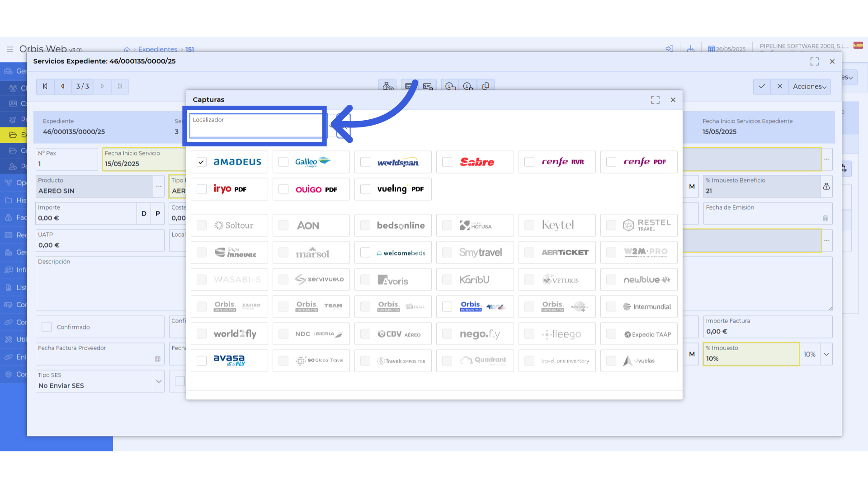The width and height of the screenshot is (868, 488).
Task: Click the M button beside % Impuesto Beneficio
Action: pos(692,186)
